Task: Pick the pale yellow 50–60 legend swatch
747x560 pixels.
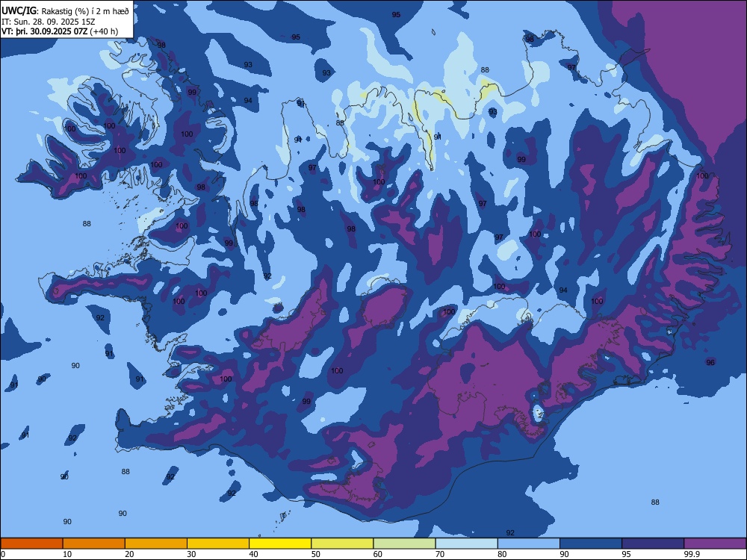Action: click(x=343, y=544)
